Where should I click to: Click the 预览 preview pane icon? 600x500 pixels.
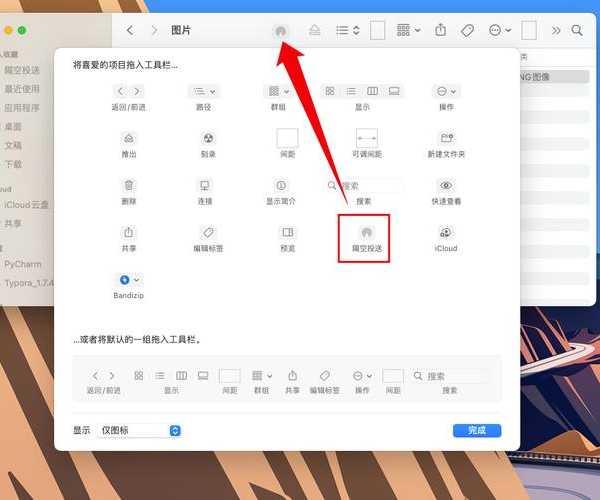click(x=288, y=232)
